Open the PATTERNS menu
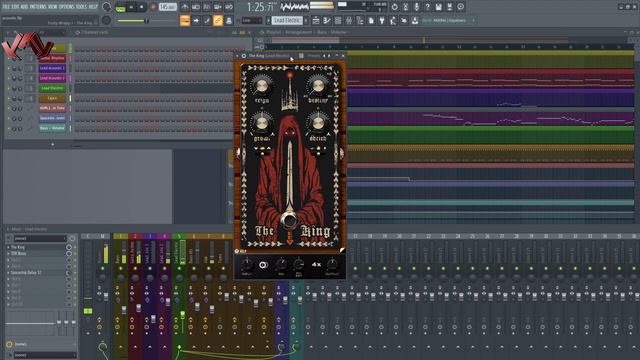This screenshot has width=640, height=360. (x=38, y=7)
